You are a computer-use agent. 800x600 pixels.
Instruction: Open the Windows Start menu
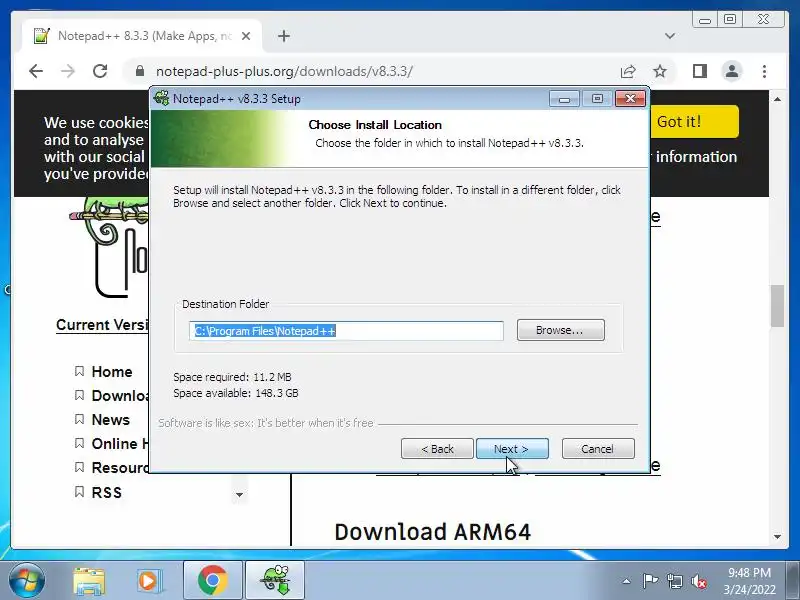click(x=26, y=580)
